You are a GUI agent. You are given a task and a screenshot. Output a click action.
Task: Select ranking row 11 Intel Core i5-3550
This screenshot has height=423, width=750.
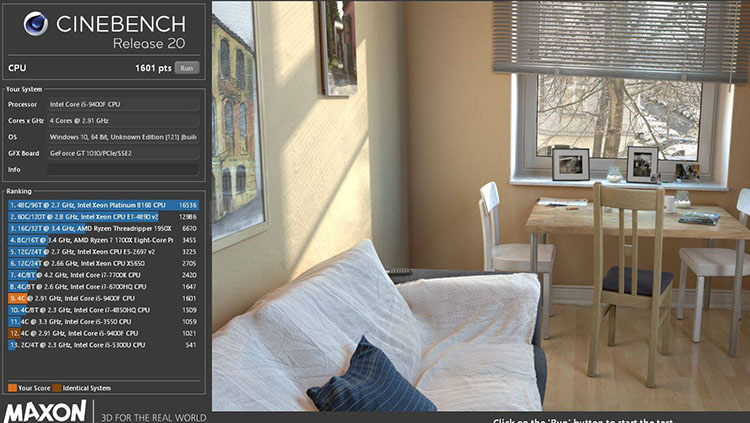(x=103, y=322)
